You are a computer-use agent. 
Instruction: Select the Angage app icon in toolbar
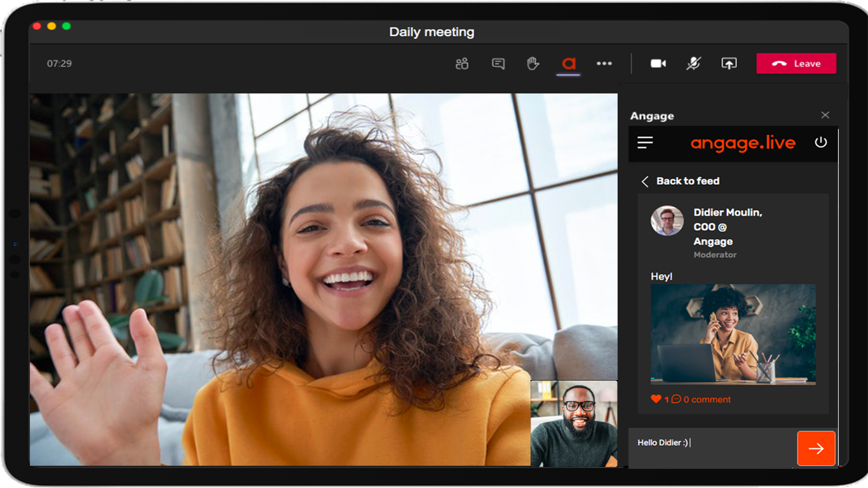[569, 64]
